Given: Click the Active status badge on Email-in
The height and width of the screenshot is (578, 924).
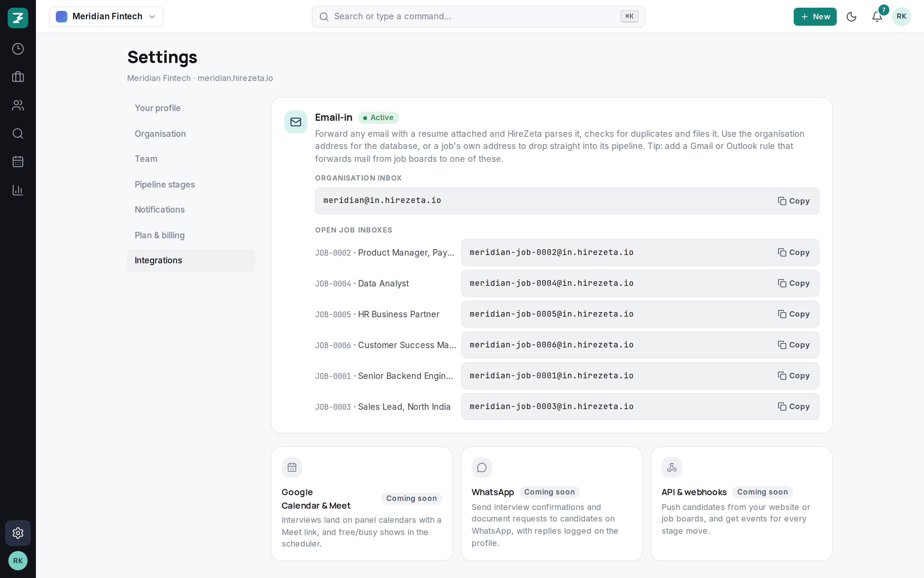Looking at the screenshot, I should (378, 118).
